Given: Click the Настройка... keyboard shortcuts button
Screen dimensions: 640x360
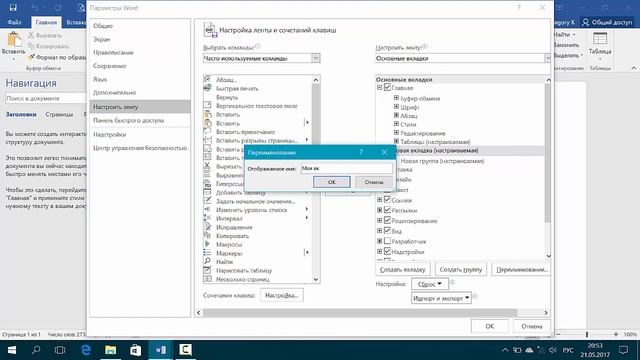Looking at the screenshot, I should pos(282,295).
